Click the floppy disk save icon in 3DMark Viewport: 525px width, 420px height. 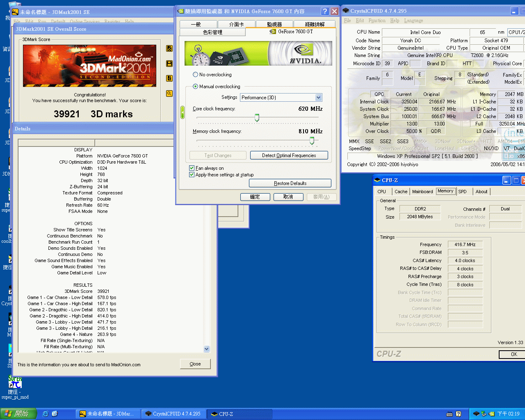(x=169, y=64)
